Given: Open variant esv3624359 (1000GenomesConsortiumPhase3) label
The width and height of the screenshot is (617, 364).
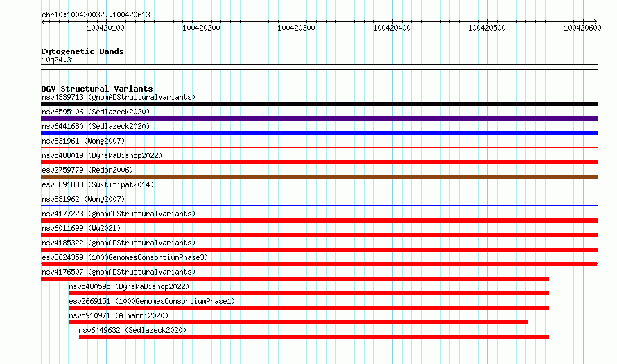Looking at the screenshot, I should [125, 257].
